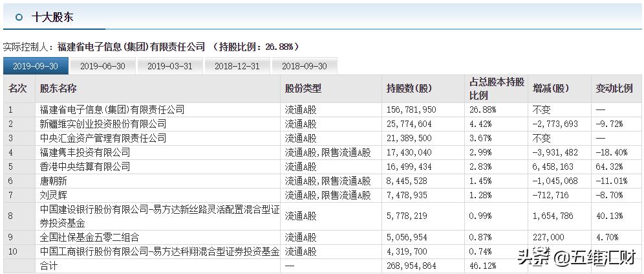This screenshot has height=274, width=644.
Task: Click the 持股数(股) column header
Action: pyautogui.click(x=409, y=89)
